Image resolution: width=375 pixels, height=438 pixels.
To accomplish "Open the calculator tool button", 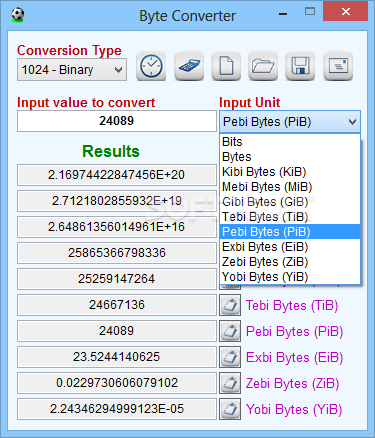I will click(189, 66).
